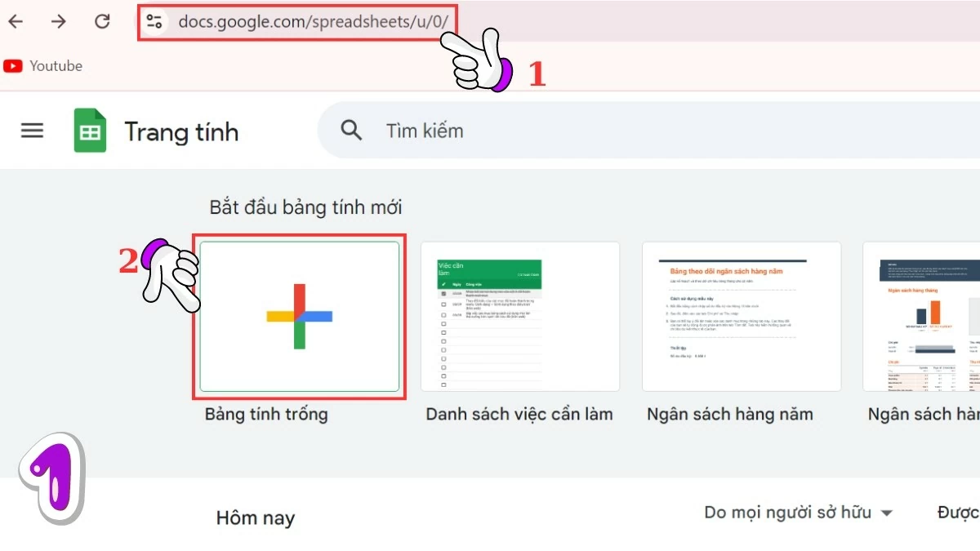
Task: Click the Google Sheets app icon
Action: (90, 131)
